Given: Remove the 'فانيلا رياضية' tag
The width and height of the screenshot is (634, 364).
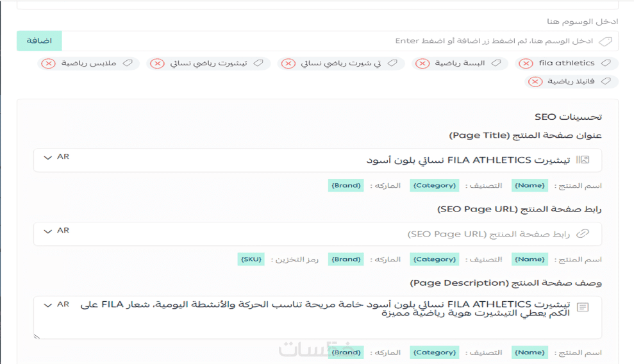Looking at the screenshot, I should pyautogui.click(x=535, y=81).
